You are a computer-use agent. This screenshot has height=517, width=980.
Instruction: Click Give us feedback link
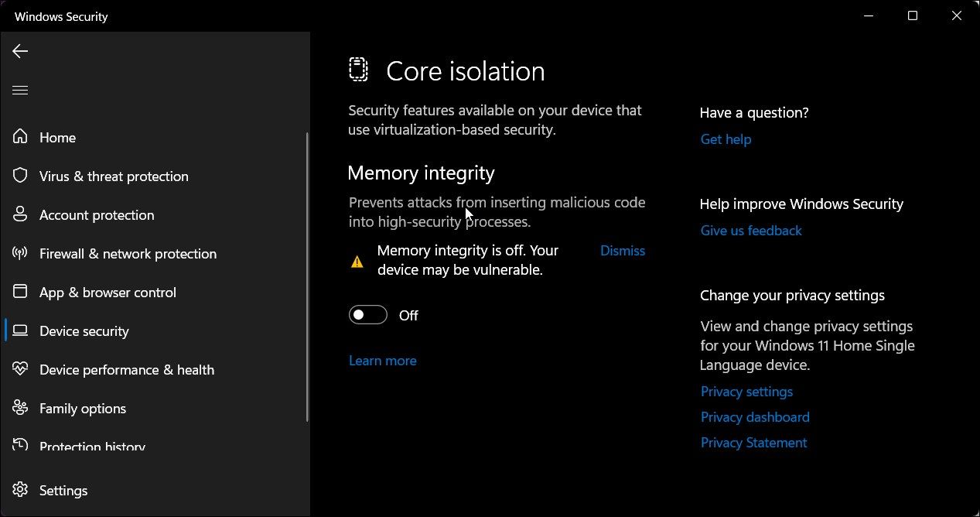click(x=751, y=231)
